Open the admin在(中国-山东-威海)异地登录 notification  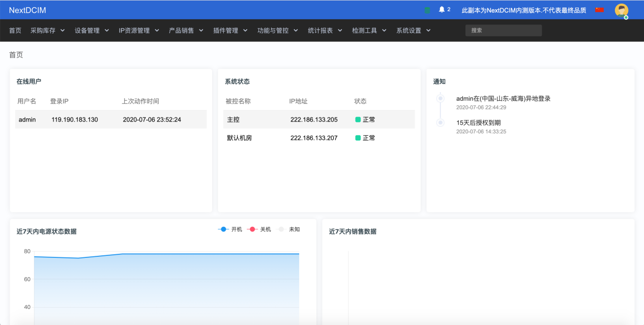click(503, 99)
